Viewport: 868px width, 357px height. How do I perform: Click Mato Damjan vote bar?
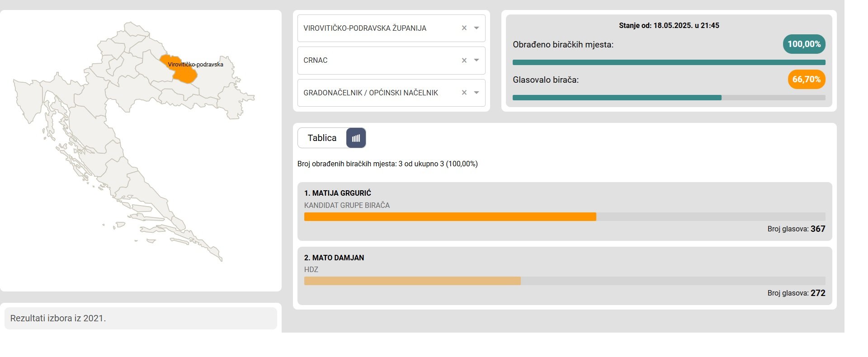click(x=412, y=281)
